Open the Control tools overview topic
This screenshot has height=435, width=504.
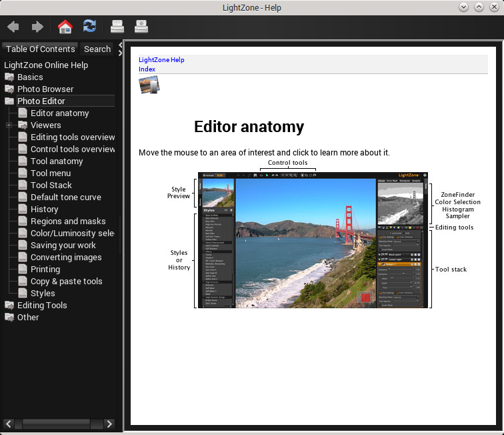coord(73,149)
